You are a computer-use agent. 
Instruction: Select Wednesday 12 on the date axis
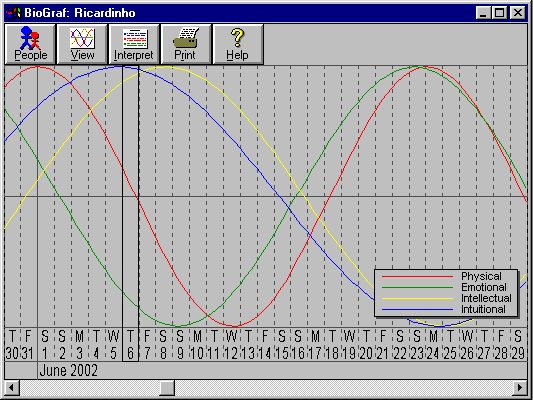point(231,345)
